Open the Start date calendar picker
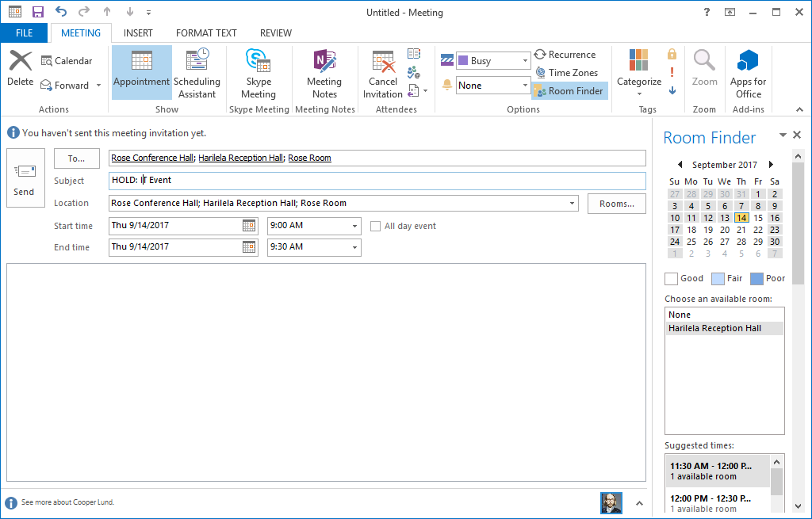The image size is (812, 519). point(249,226)
